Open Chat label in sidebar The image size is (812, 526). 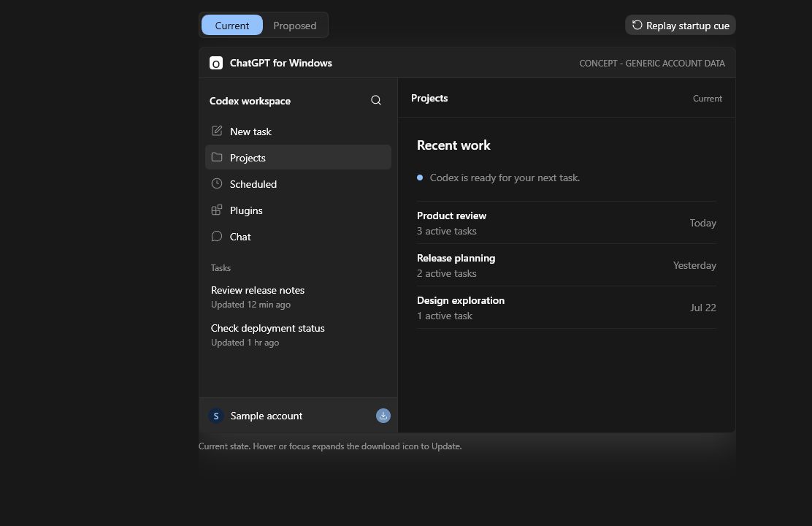tap(240, 237)
